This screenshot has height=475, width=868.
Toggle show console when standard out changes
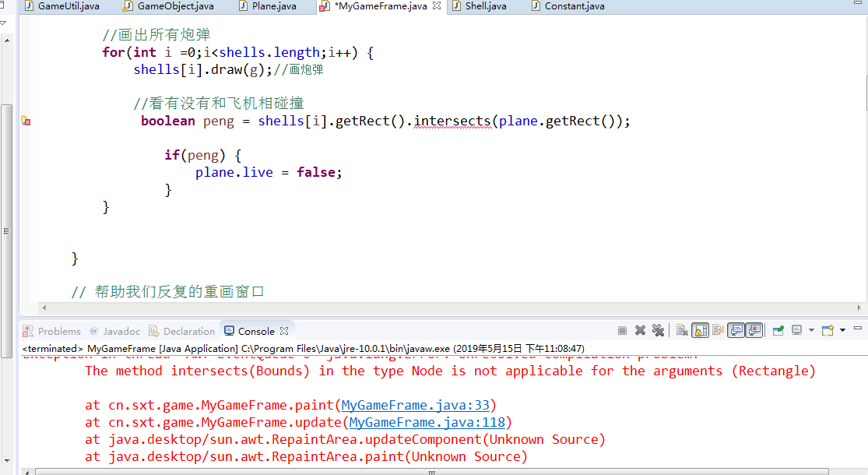(736, 330)
